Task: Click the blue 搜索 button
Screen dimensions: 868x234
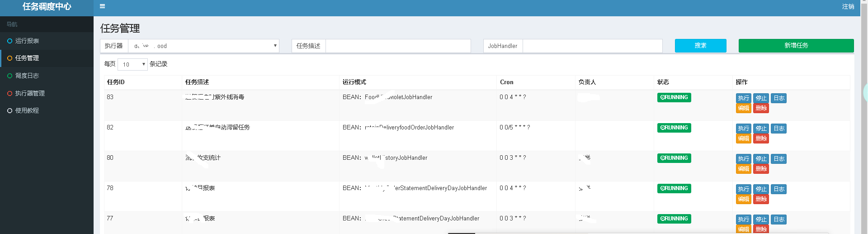Action: pos(701,46)
